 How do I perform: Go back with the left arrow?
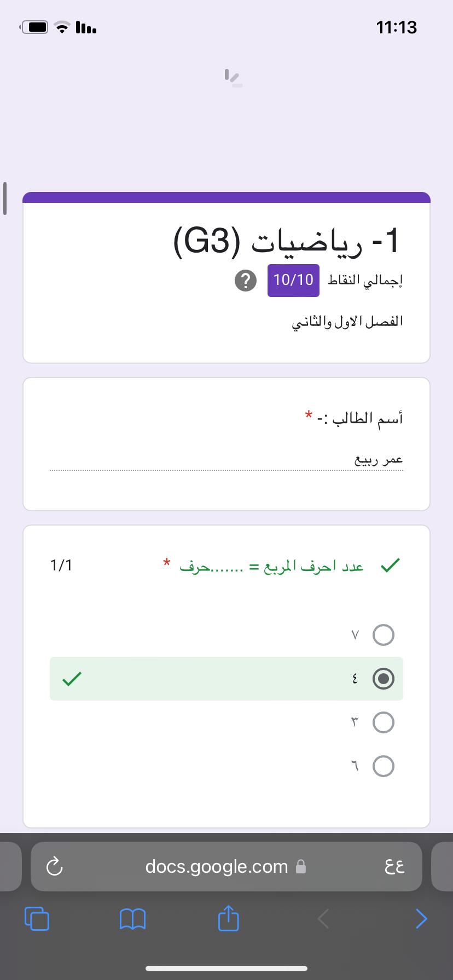324,919
